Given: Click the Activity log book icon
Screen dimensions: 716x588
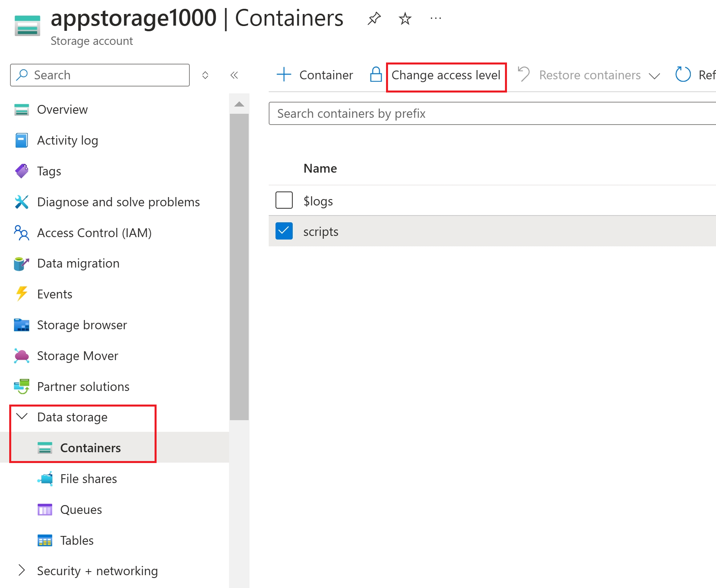Looking at the screenshot, I should click(x=22, y=140).
